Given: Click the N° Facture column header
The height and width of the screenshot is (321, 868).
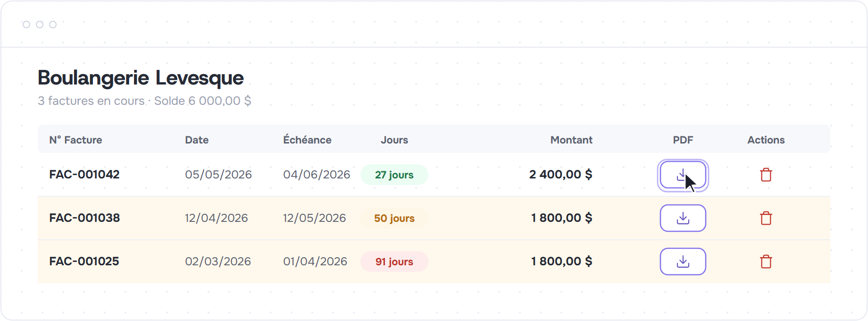Looking at the screenshot, I should pyautogui.click(x=75, y=140).
